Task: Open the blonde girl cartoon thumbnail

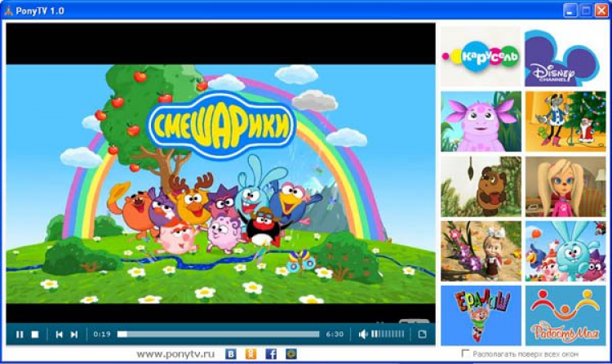Action: pyautogui.click(x=565, y=187)
